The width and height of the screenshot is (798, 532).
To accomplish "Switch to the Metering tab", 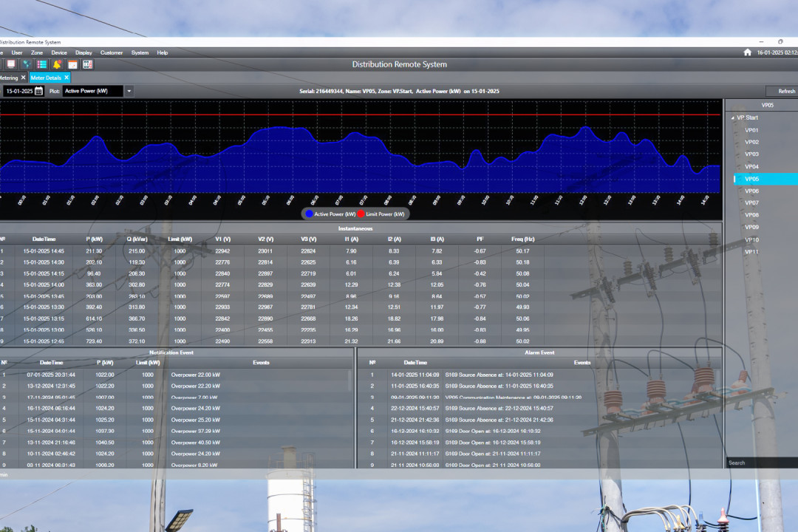I will coord(9,77).
